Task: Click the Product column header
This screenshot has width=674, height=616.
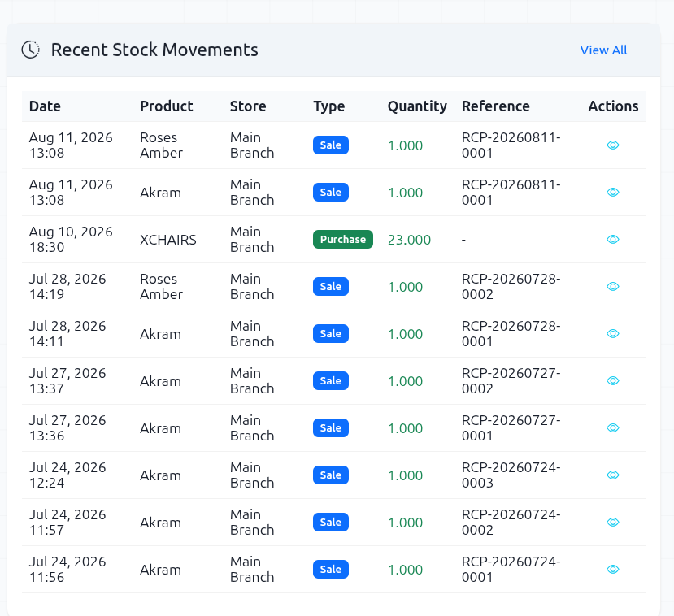Action: click(x=167, y=106)
